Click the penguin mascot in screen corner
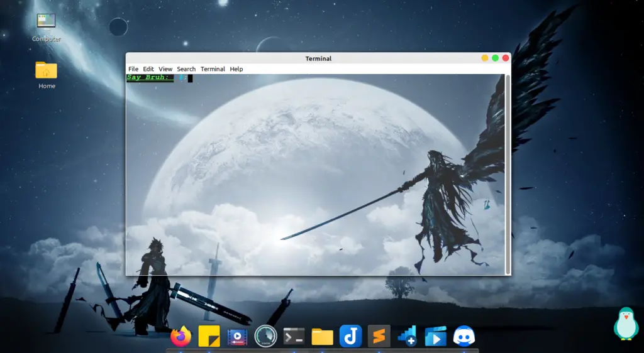 626,324
